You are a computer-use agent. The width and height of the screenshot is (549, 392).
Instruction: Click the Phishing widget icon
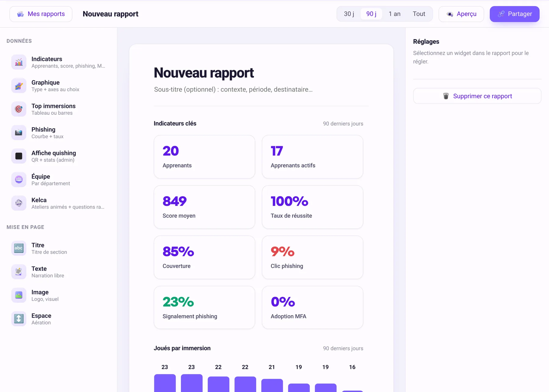click(x=19, y=133)
